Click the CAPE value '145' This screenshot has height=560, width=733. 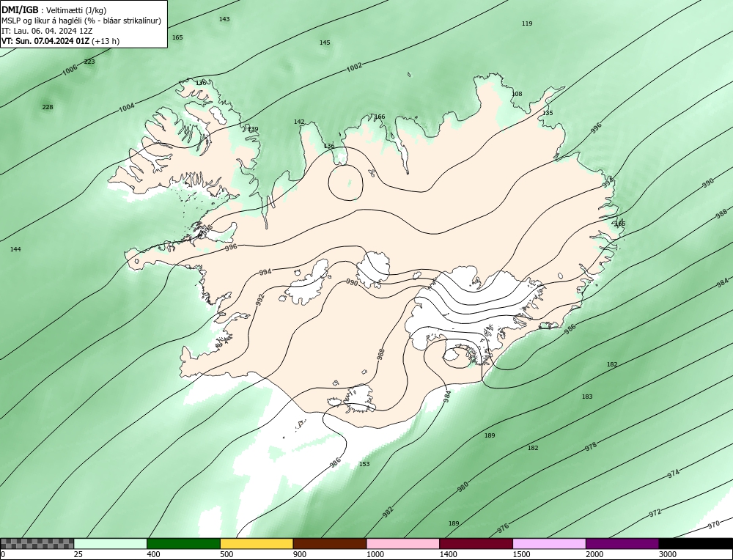click(325, 43)
